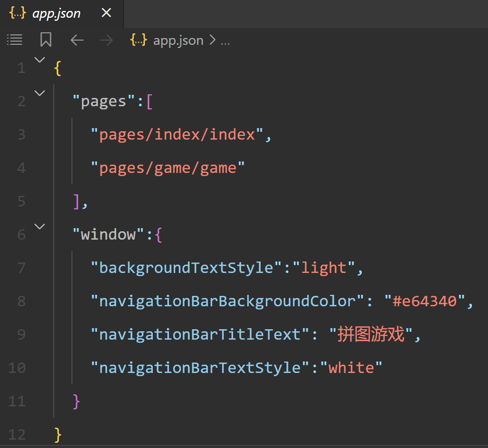This screenshot has height=448, width=488.
Task: Click the "navigationBarBackgroundColor" key
Action: (x=227, y=301)
